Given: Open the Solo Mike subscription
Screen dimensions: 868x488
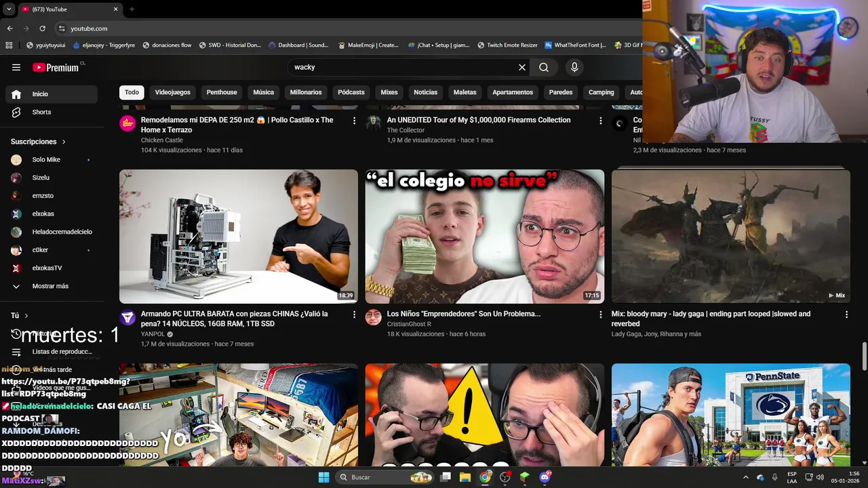Looking at the screenshot, I should (x=52, y=159).
